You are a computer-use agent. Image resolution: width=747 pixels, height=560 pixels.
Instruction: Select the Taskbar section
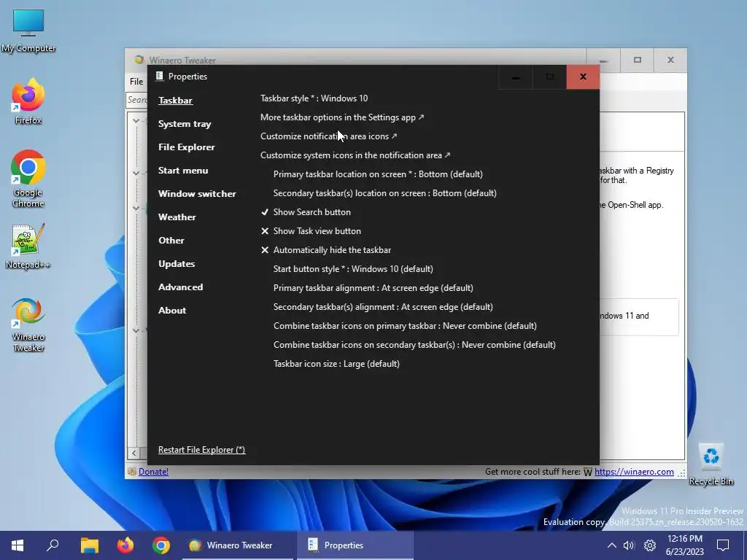175,101
